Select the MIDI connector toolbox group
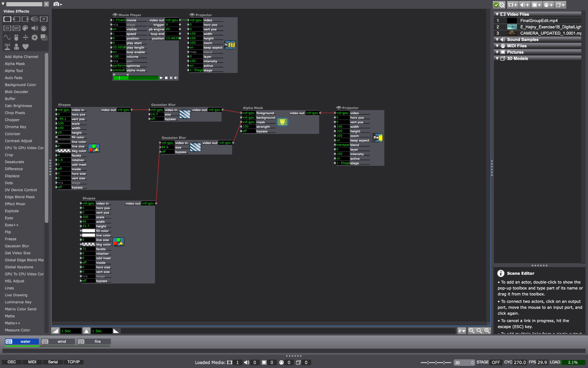 44,28
